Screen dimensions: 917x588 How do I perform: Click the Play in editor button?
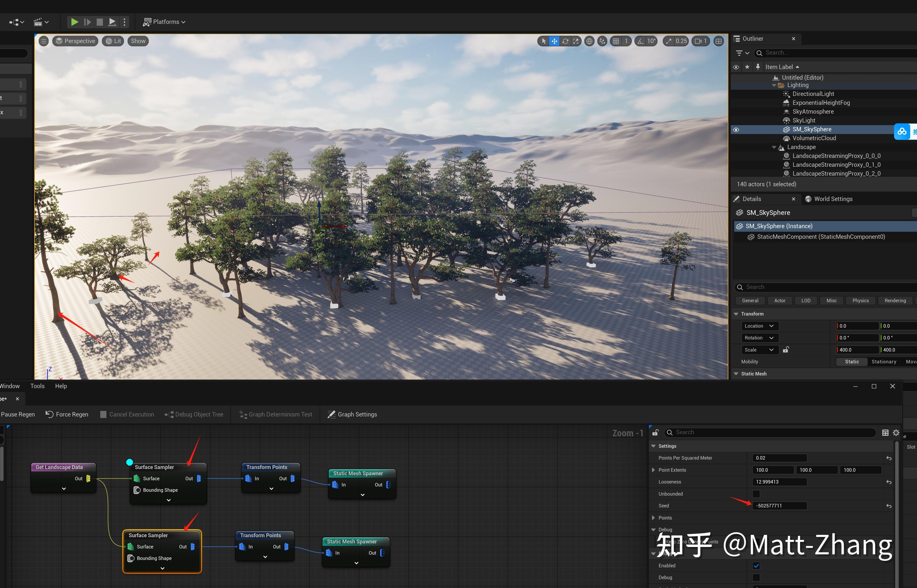(75, 22)
